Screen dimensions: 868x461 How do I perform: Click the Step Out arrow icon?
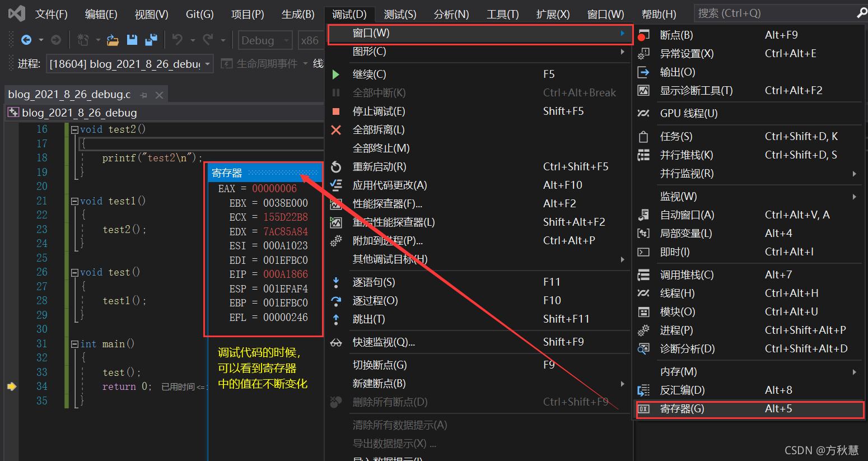pos(336,319)
